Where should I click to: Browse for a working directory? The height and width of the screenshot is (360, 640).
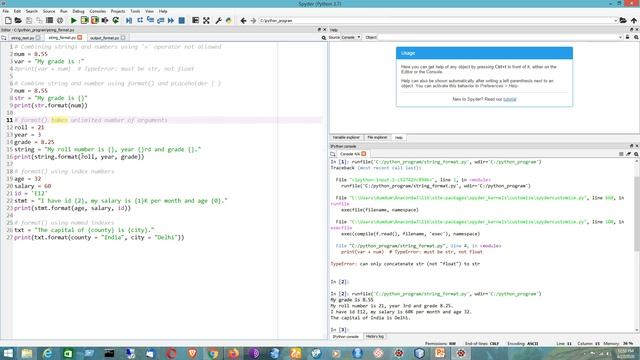[623, 20]
